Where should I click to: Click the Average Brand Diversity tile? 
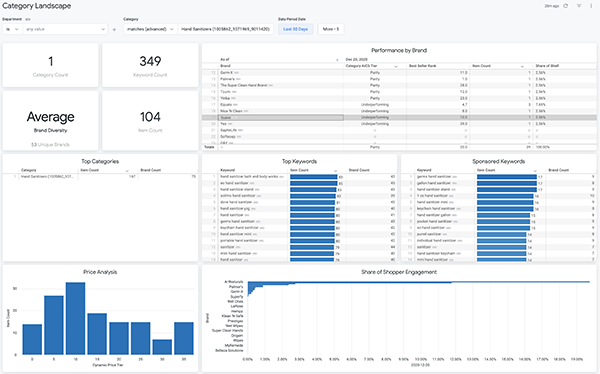(x=51, y=121)
